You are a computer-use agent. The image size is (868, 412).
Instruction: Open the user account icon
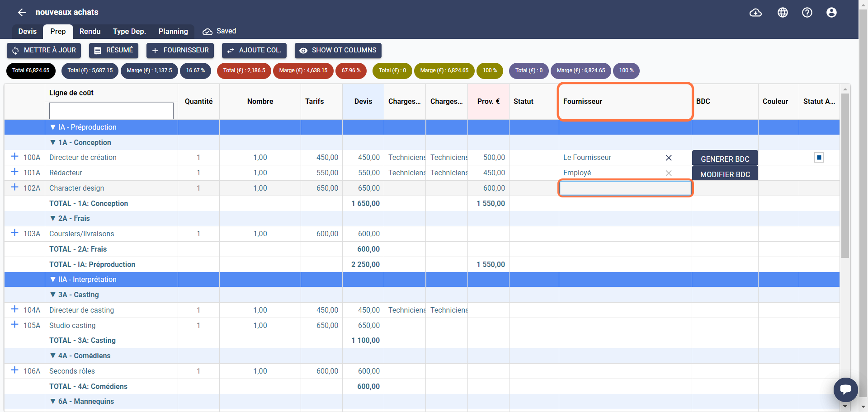pyautogui.click(x=831, y=13)
